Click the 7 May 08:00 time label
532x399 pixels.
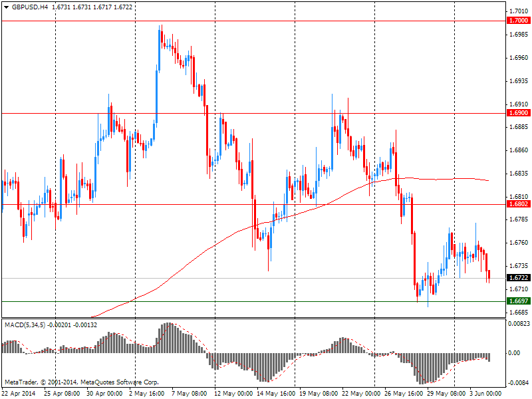click(x=189, y=394)
